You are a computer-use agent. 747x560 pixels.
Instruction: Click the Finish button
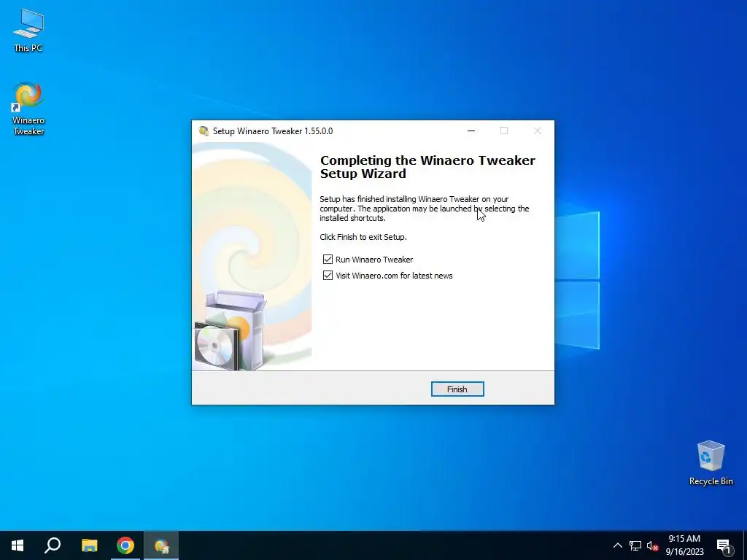point(457,389)
